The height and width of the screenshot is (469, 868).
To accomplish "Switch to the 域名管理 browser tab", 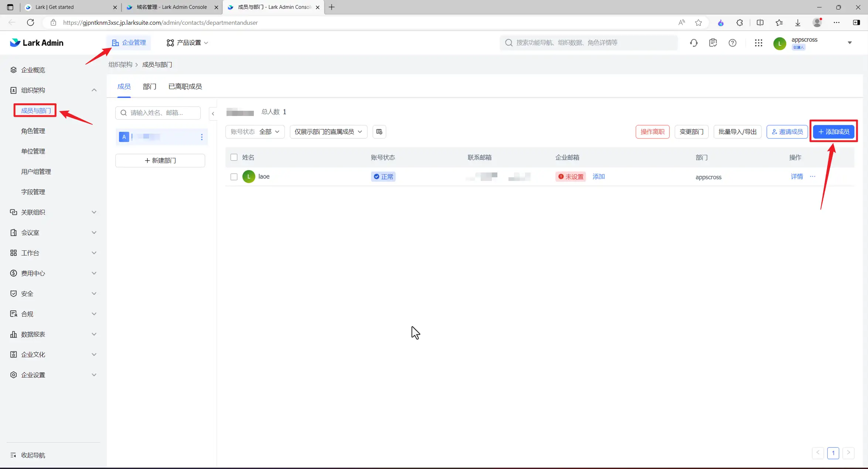I will click(172, 7).
